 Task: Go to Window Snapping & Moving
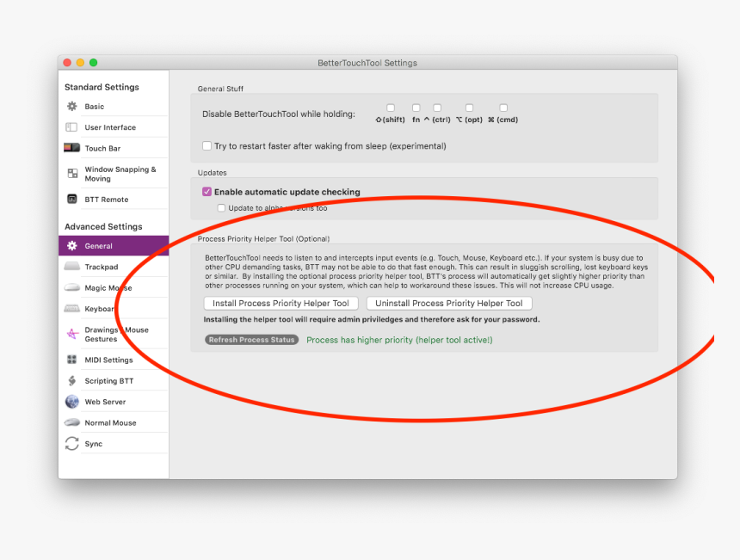click(x=114, y=174)
